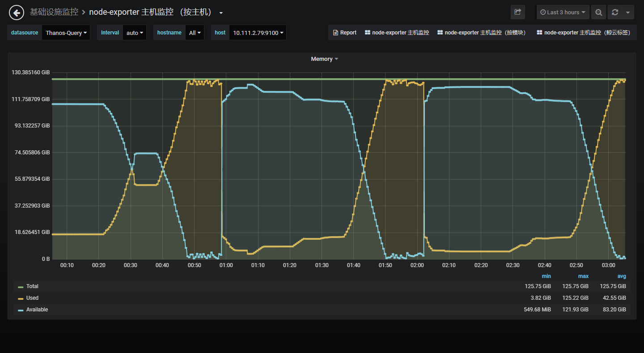Click the 83.20 GiB Available avg value

pos(614,310)
